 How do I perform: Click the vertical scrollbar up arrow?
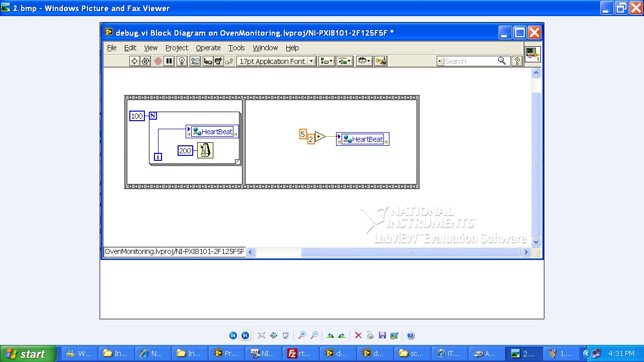click(536, 73)
